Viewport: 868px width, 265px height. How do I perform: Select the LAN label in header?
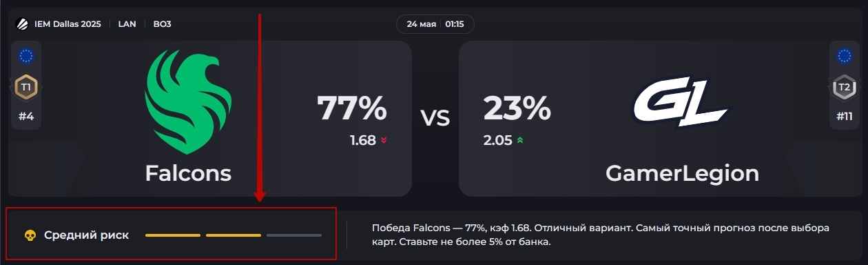click(x=127, y=24)
